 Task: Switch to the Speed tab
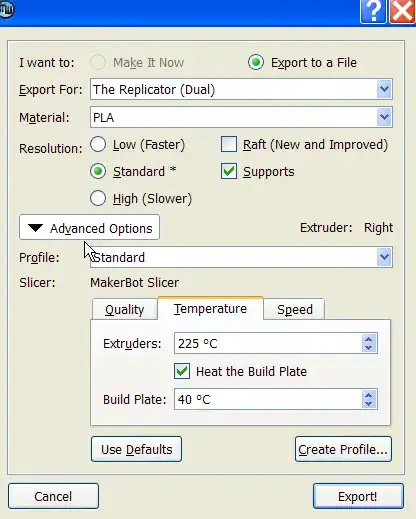click(295, 309)
